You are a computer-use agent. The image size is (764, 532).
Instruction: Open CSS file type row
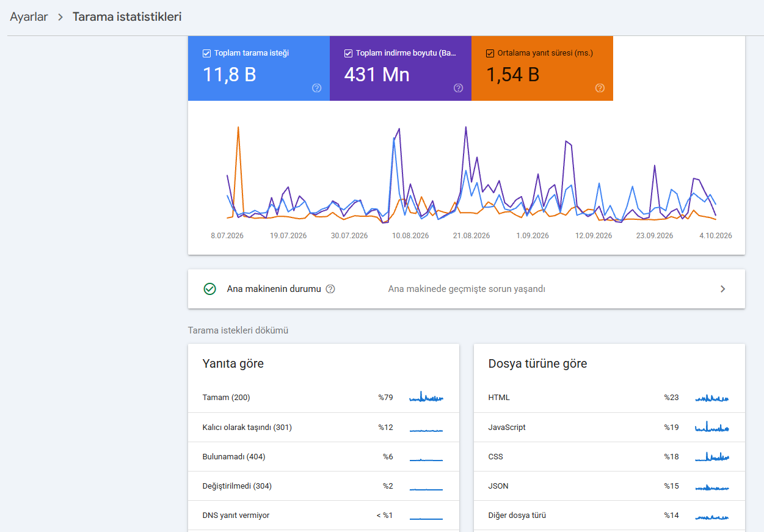[609, 457]
